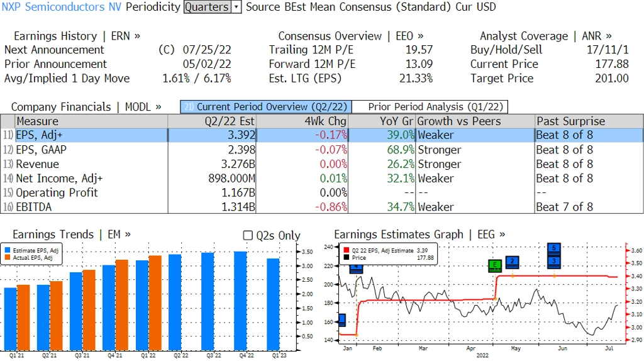Click the 'Quarters' periodicity field
644x361 pixels.
pos(208,7)
